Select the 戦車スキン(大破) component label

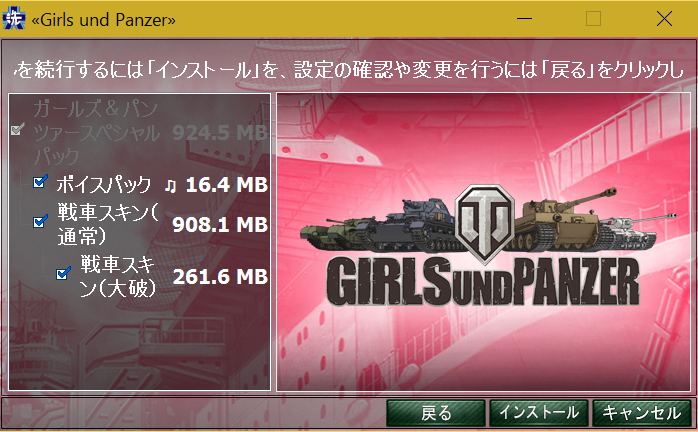pos(118,276)
